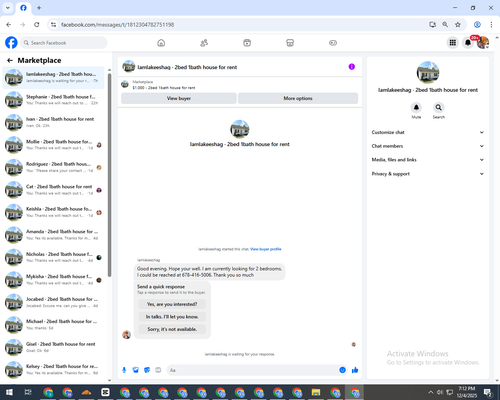This screenshot has height=400, width=500.
Task: Open the active Facebook browser tab
Action: [x=23, y=8]
